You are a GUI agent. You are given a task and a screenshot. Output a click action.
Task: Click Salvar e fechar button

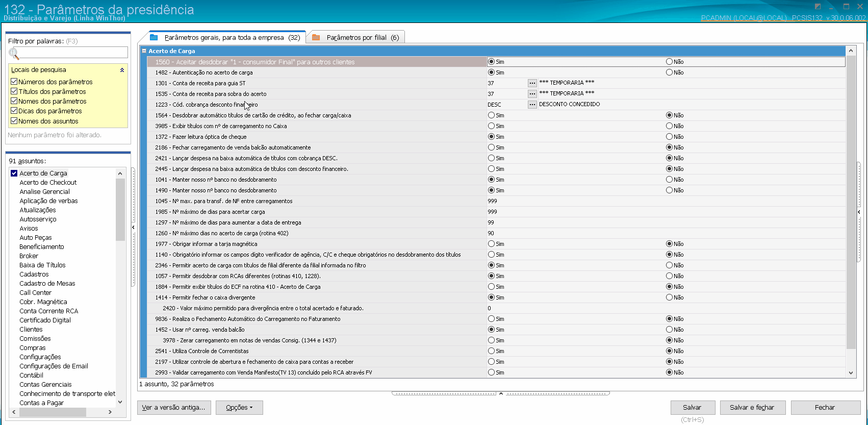click(752, 408)
